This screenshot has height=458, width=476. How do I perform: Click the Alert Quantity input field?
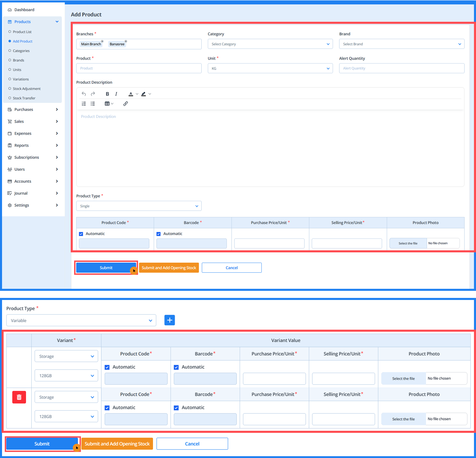tap(401, 68)
